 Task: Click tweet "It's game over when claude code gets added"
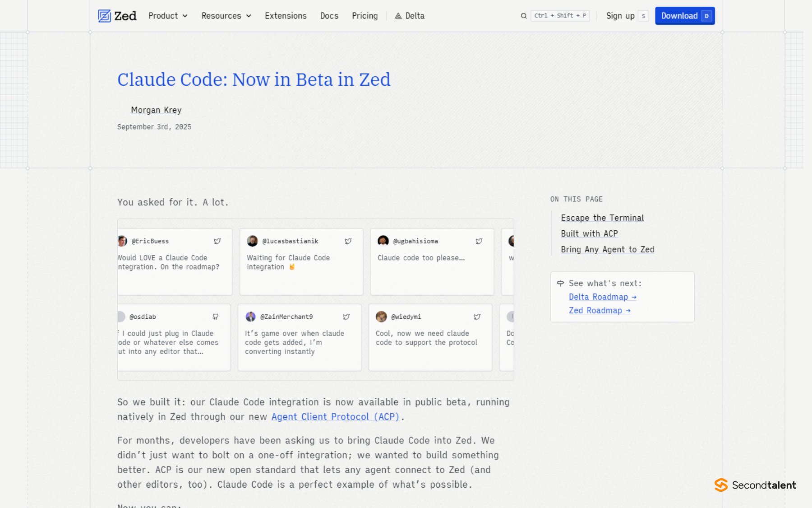295,342
